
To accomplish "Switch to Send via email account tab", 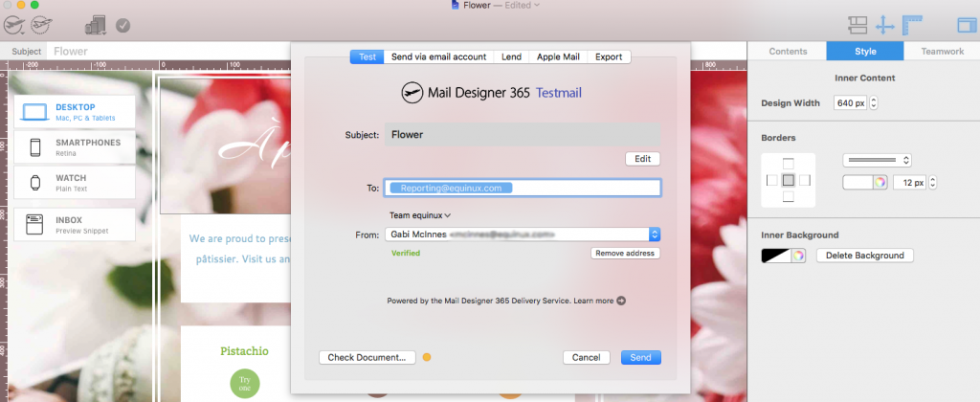I will point(438,56).
